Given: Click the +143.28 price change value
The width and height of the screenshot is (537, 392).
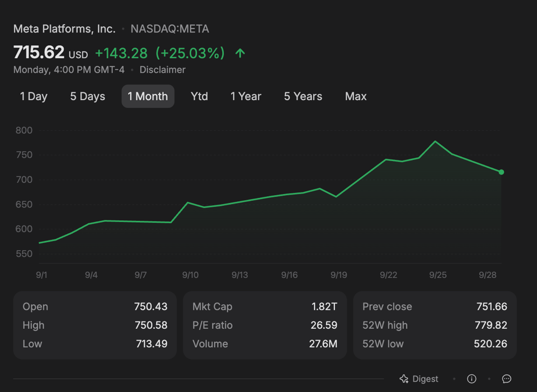Looking at the screenshot, I should click(x=121, y=53).
